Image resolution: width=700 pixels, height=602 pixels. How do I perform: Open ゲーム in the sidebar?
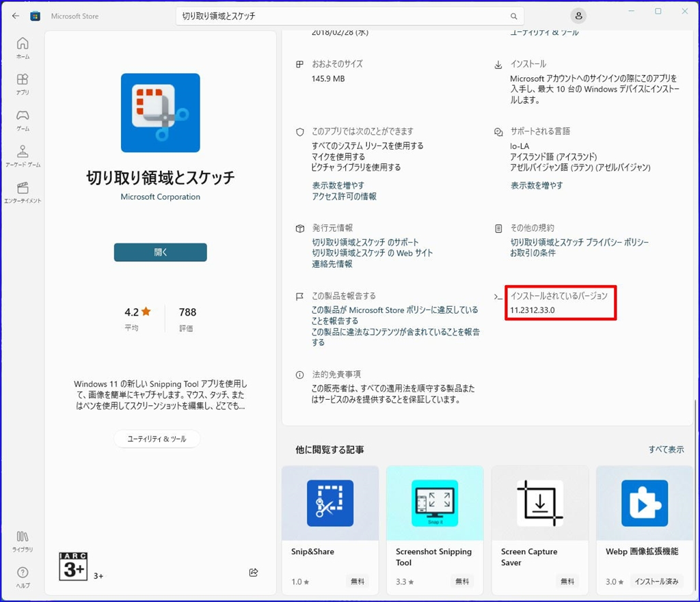click(23, 120)
